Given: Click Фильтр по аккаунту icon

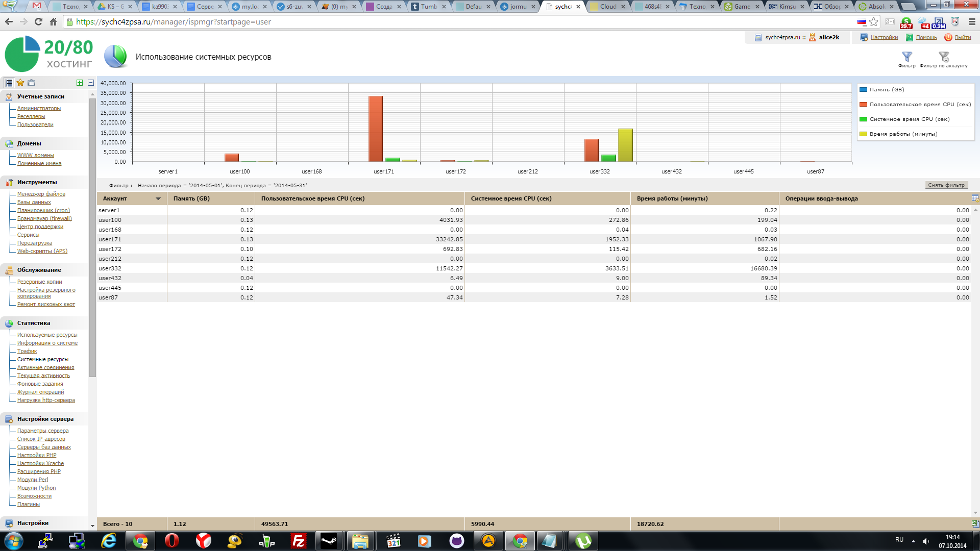Looking at the screenshot, I should 943,57.
